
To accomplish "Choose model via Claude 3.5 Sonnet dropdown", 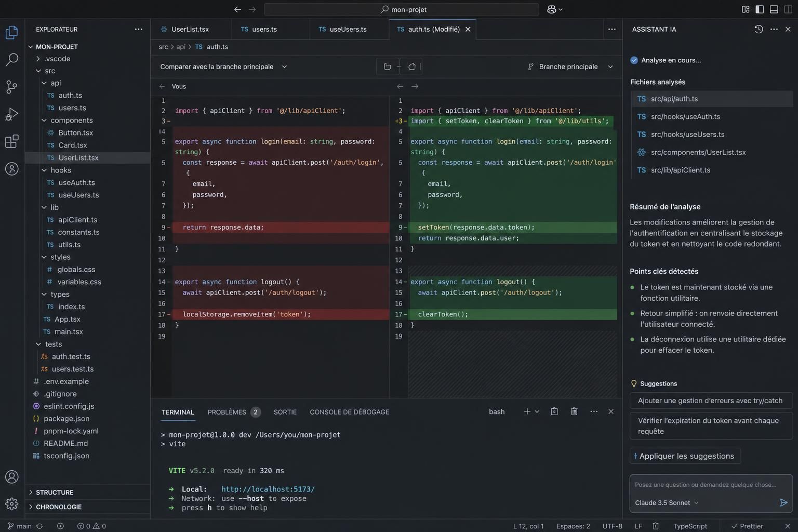I will (x=667, y=502).
